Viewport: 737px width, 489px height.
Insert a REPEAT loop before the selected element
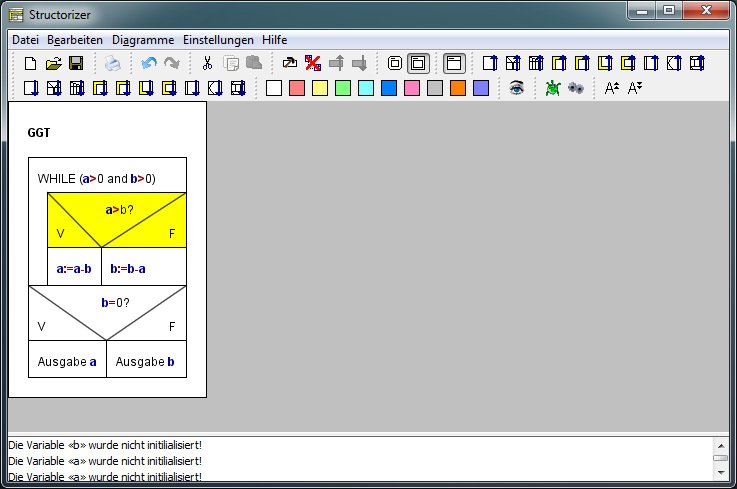(x=605, y=63)
